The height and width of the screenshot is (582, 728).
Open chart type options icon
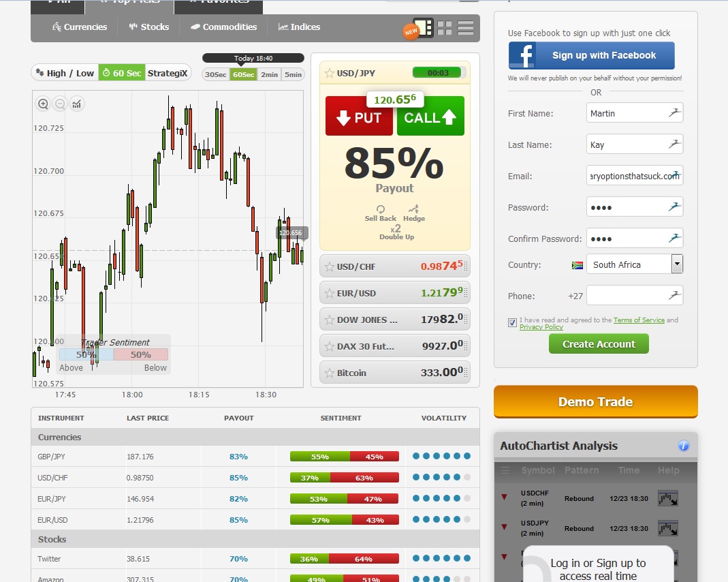tap(76, 104)
